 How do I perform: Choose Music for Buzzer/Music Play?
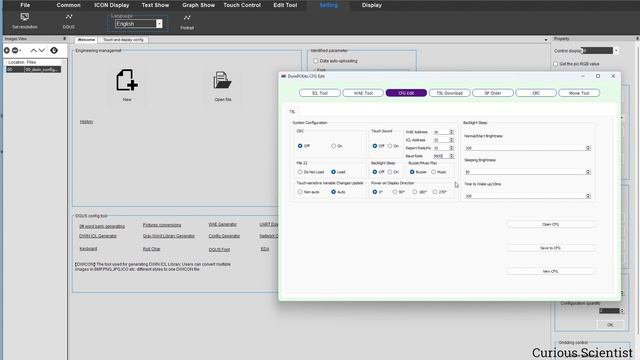coord(433,172)
